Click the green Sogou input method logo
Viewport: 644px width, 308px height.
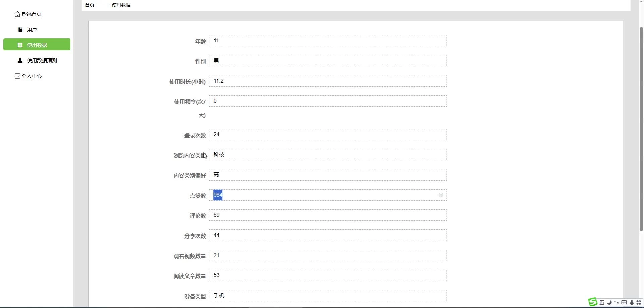pyautogui.click(x=593, y=302)
